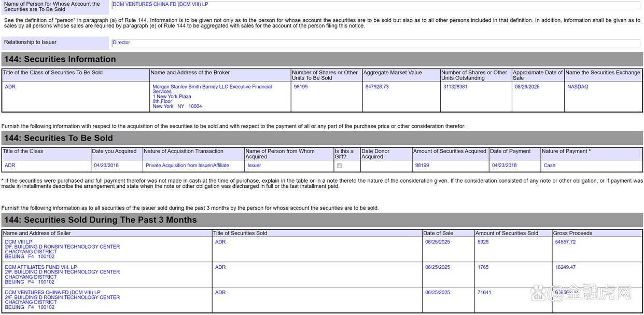Select the amount sold value 1765
Image resolution: width=644 pixels, height=315 pixels.
click(483, 267)
